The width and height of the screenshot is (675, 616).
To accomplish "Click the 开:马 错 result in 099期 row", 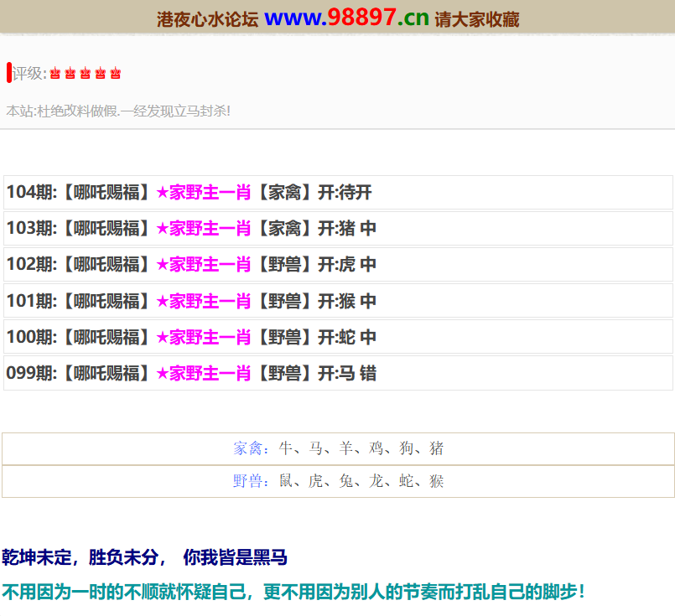I will 346,374.
